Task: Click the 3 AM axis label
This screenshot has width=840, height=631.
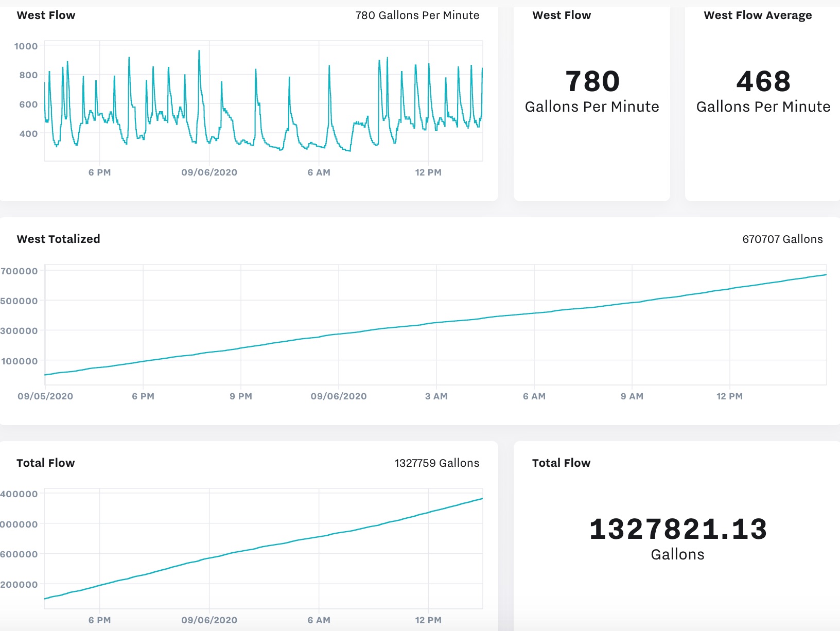Action: (x=436, y=396)
